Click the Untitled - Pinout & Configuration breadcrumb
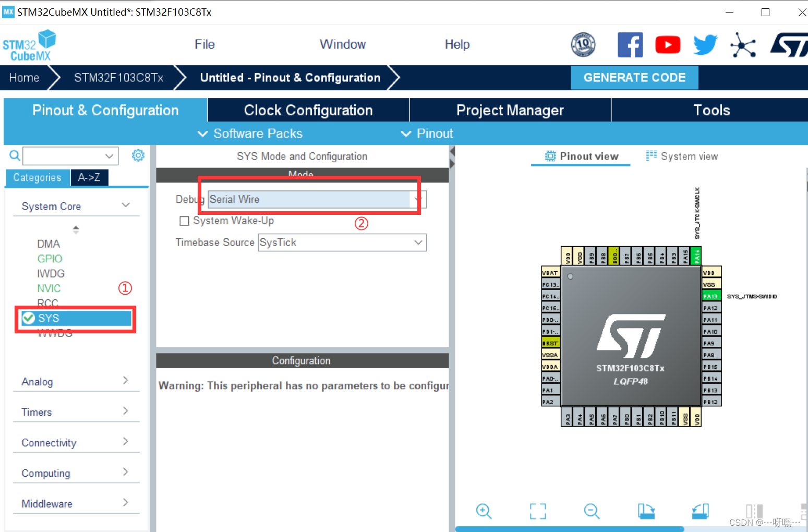The width and height of the screenshot is (808, 532). (x=290, y=78)
